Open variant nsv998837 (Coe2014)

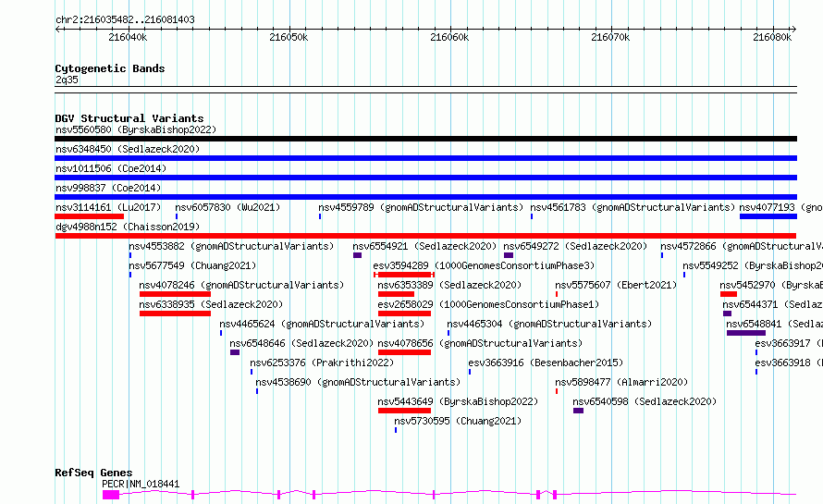click(108, 188)
